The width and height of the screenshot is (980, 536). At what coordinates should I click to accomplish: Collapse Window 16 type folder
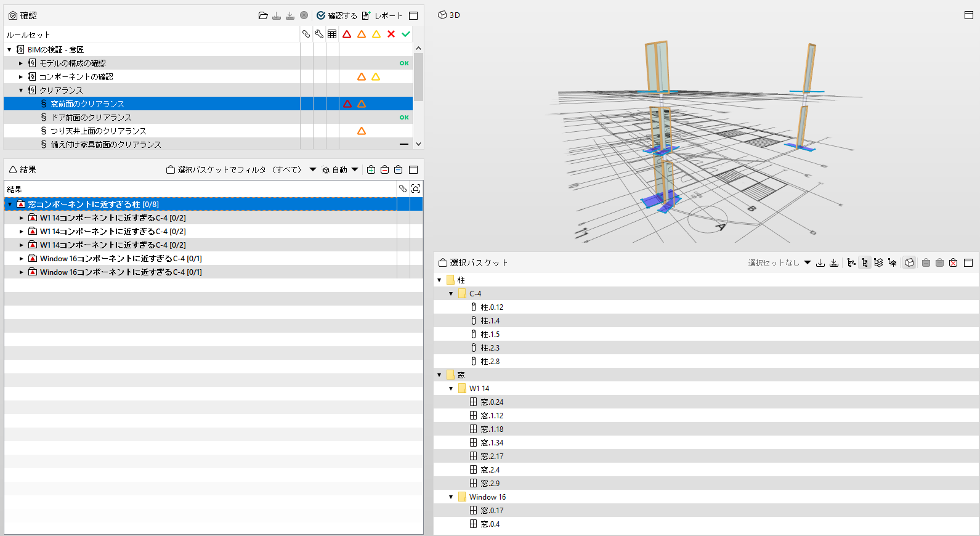(451, 497)
